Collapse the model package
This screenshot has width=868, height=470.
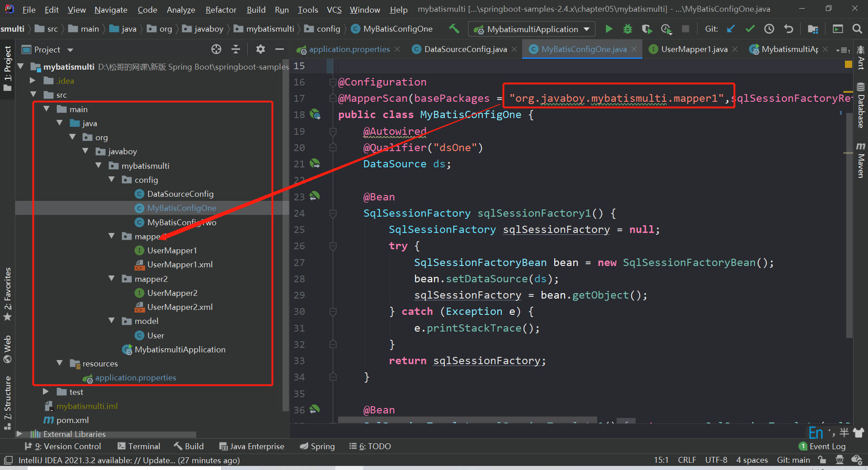tap(112, 321)
